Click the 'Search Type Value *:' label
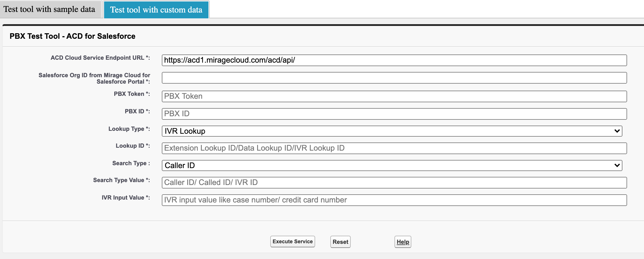Viewport: 644px width, 259px height. 122,180
